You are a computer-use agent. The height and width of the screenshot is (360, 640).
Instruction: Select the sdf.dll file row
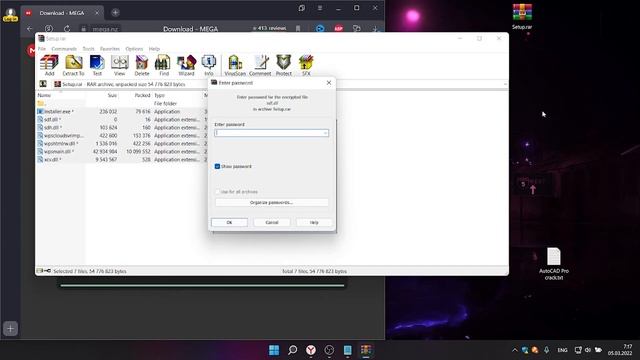click(122, 120)
